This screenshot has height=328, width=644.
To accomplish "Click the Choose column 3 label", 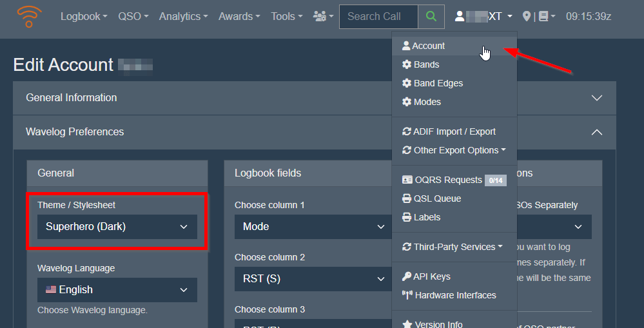I will pyautogui.click(x=270, y=309).
